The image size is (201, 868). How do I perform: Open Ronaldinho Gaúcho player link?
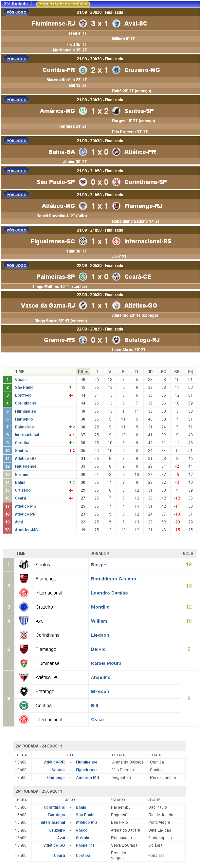(x=114, y=579)
